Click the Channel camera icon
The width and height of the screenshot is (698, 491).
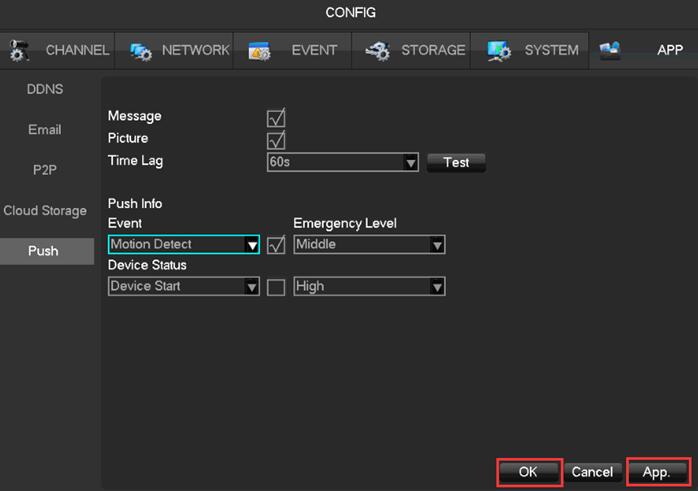click(20, 50)
